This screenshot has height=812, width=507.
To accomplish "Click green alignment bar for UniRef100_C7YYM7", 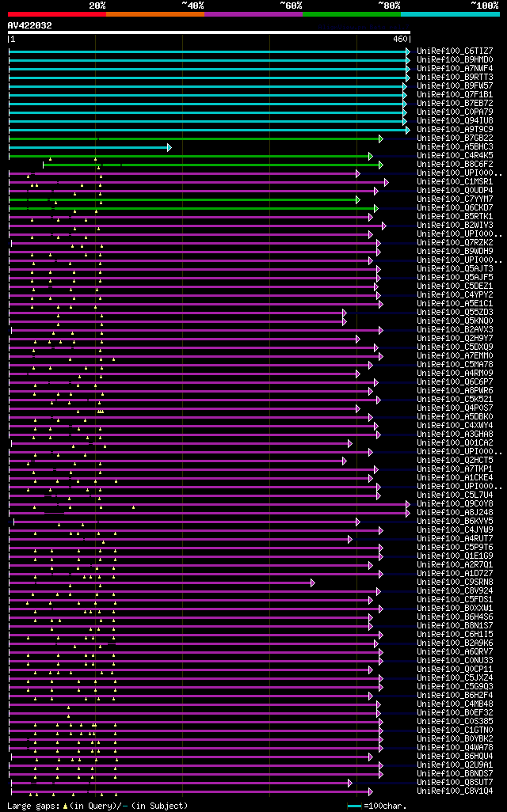I will [x=182, y=199].
